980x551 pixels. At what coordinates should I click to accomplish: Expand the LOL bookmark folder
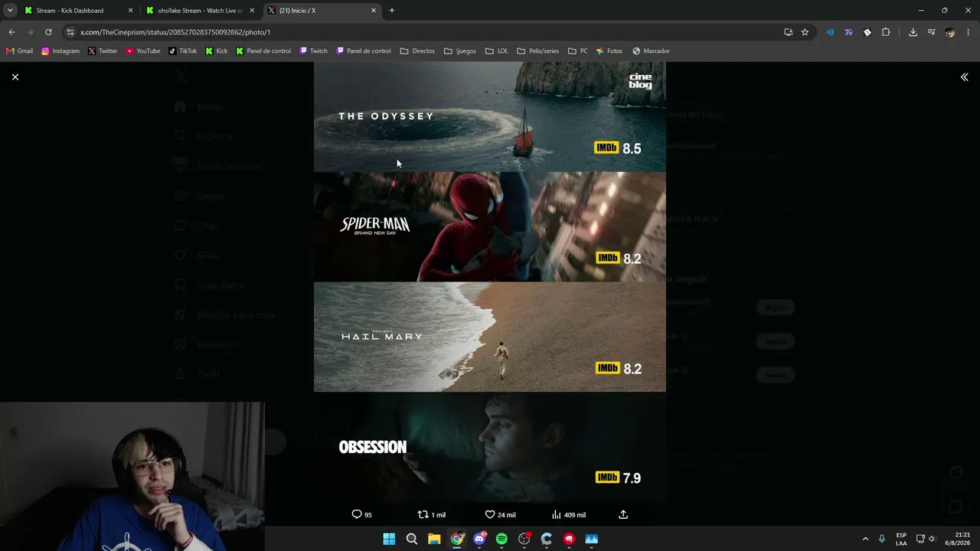[497, 51]
